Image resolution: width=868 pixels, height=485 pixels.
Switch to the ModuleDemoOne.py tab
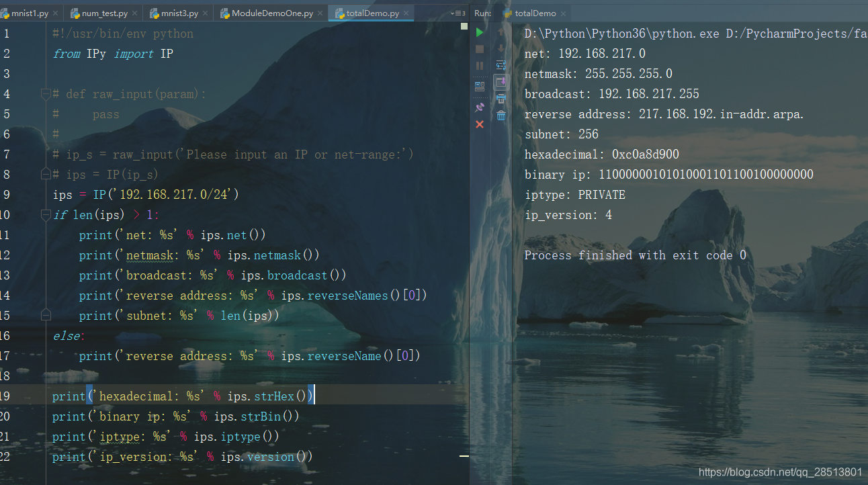pyautogui.click(x=271, y=12)
